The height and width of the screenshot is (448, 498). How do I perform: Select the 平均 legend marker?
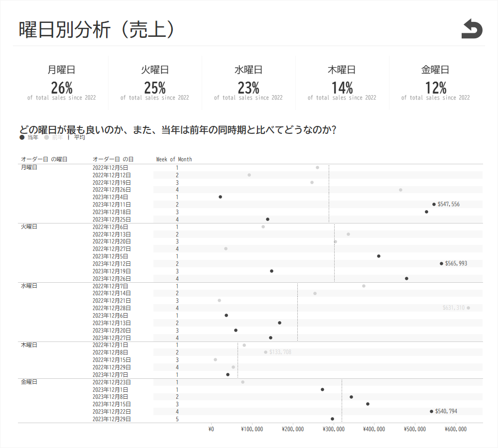point(68,137)
